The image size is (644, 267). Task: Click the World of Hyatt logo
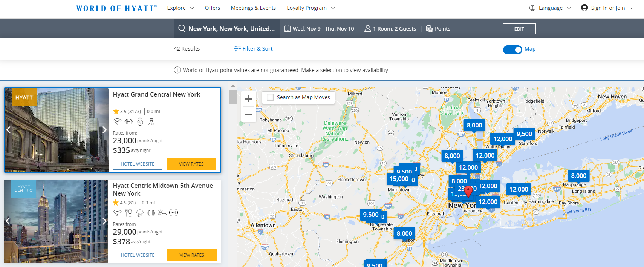[x=116, y=8]
